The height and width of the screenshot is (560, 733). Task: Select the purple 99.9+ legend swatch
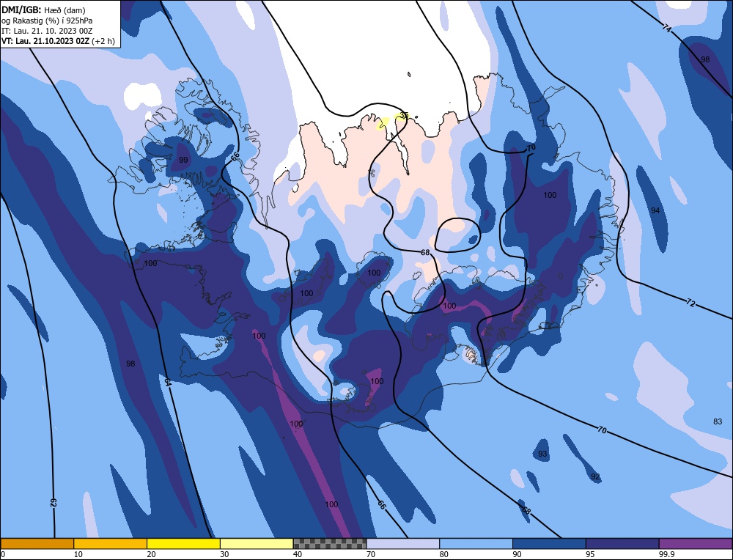coord(696,543)
